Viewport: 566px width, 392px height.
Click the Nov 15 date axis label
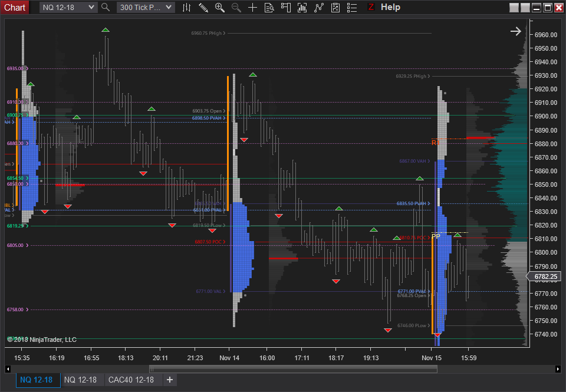pyautogui.click(x=432, y=358)
